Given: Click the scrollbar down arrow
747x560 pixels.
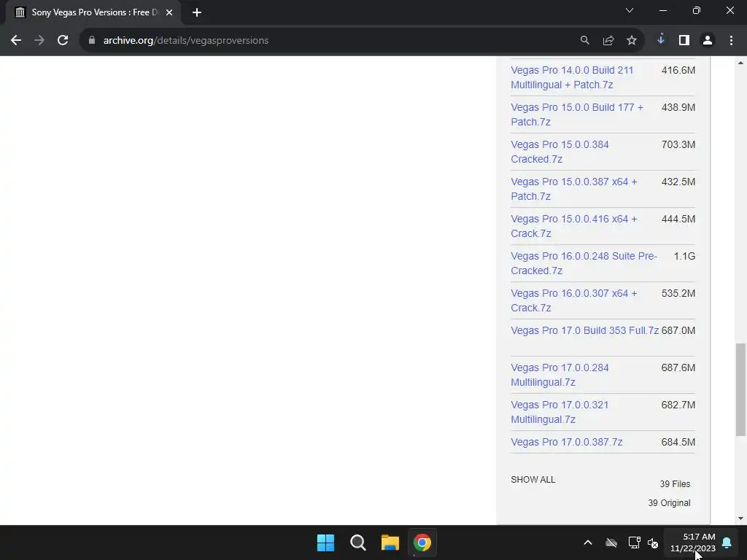Looking at the screenshot, I should (740, 518).
